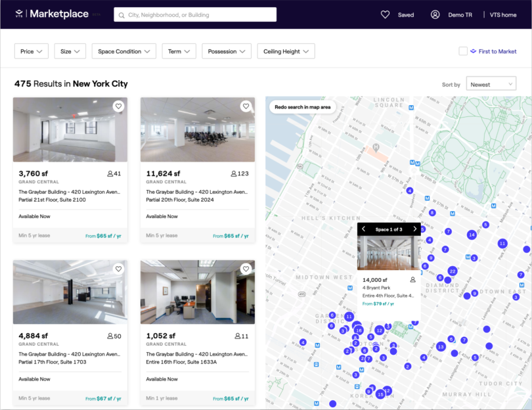
Task: Open the Suite 1633A listing photo
Action: pyautogui.click(x=198, y=292)
